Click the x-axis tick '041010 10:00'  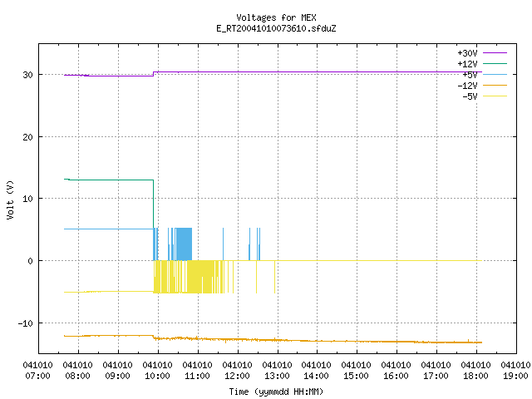click(157, 370)
